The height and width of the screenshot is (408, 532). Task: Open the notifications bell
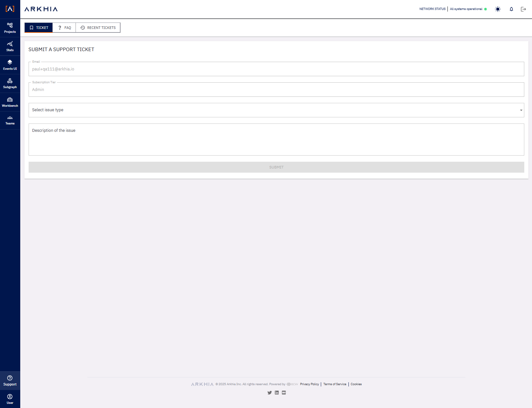tap(511, 9)
